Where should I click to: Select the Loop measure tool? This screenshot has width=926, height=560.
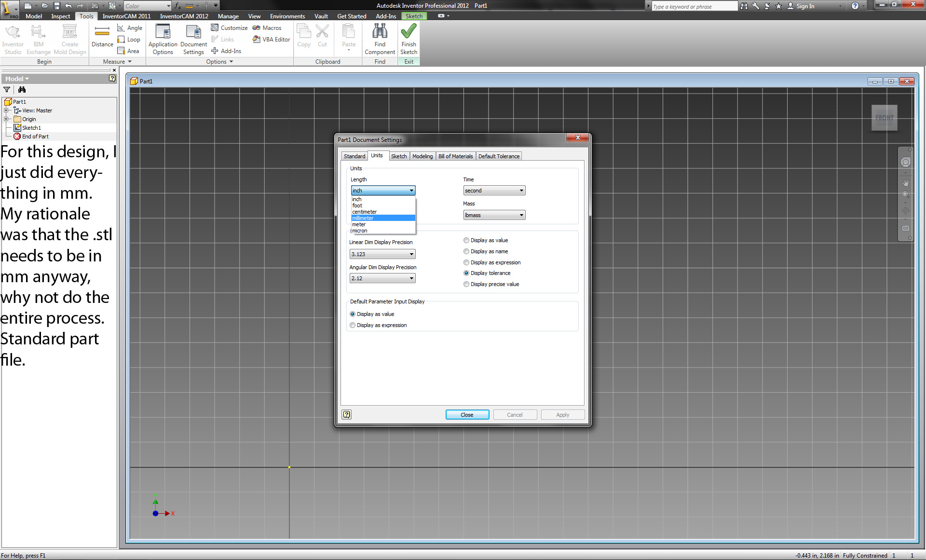tap(129, 40)
